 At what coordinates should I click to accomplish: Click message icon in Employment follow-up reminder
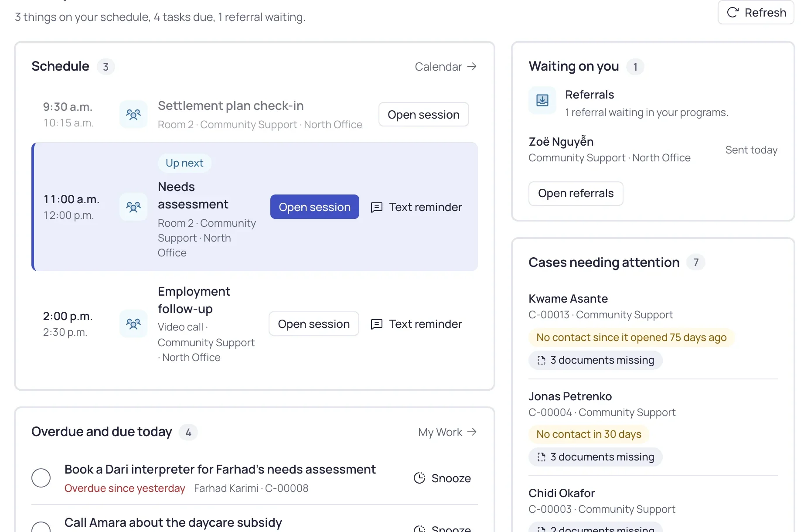(x=377, y=324)
